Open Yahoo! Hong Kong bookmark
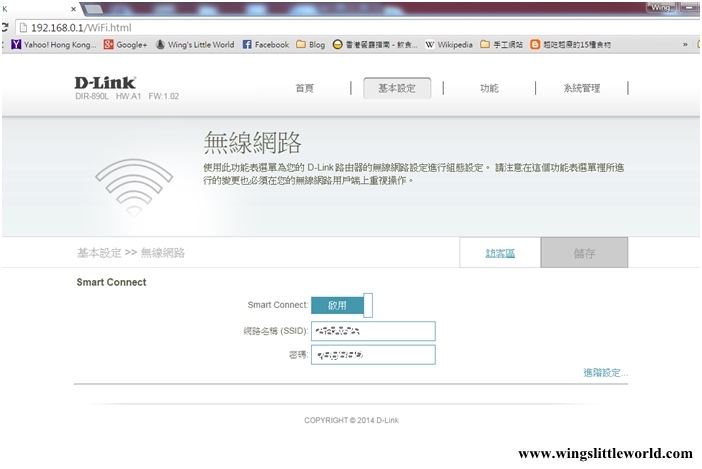This screenshot has height=469, width=702. [53, 45]
